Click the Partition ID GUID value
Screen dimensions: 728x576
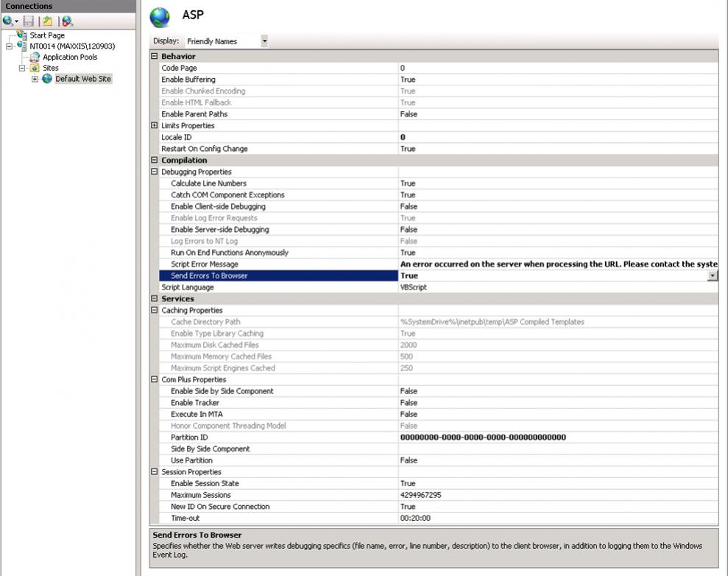[483, 437]
